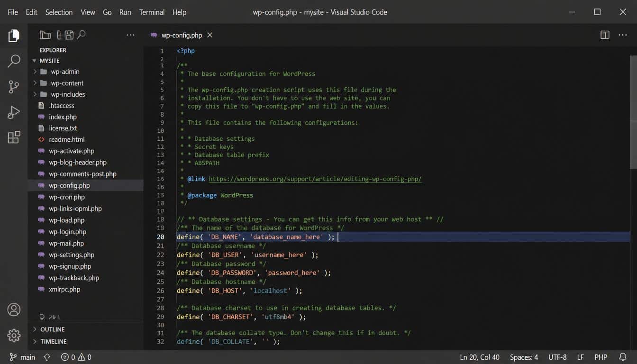Open wp-comments-post.php in the explorer

82,174
